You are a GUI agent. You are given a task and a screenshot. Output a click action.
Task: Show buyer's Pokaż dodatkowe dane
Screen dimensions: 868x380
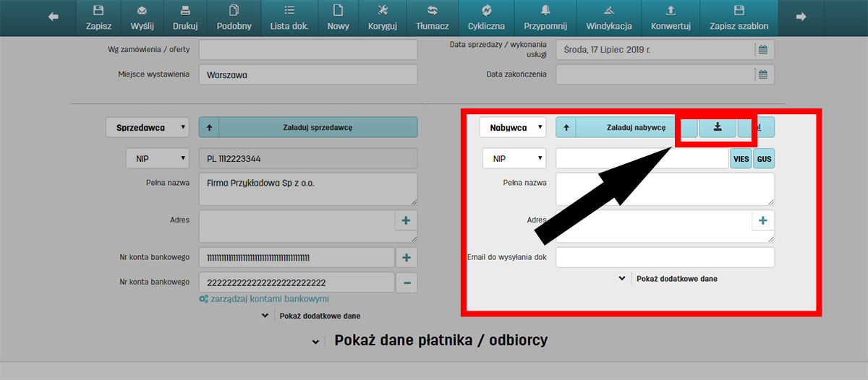tap(668, 278)
